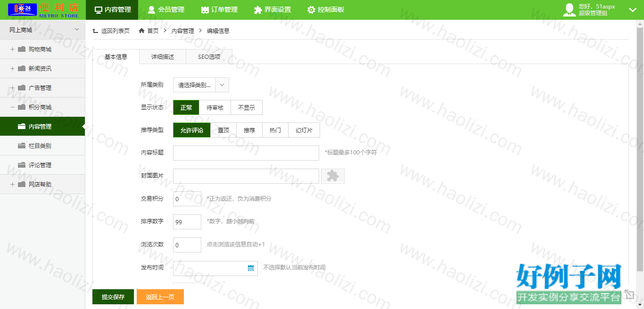Toggle the 推荐 option
644x309 pixels.
click(x=249, y=130)
